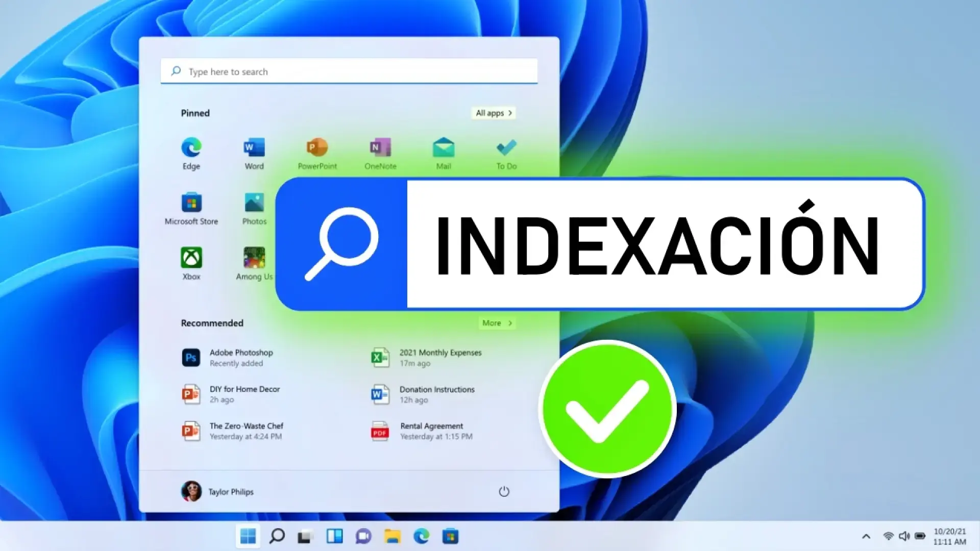The image size is (980, 551).
Task: Open File Explorer from the taskbar
Action: pyautogui.click(x=392, y=536)
